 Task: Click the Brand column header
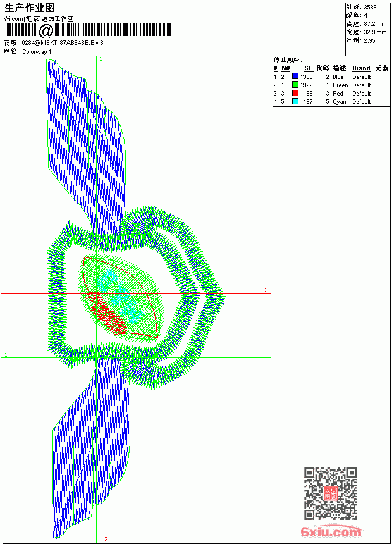pos(361,68)
